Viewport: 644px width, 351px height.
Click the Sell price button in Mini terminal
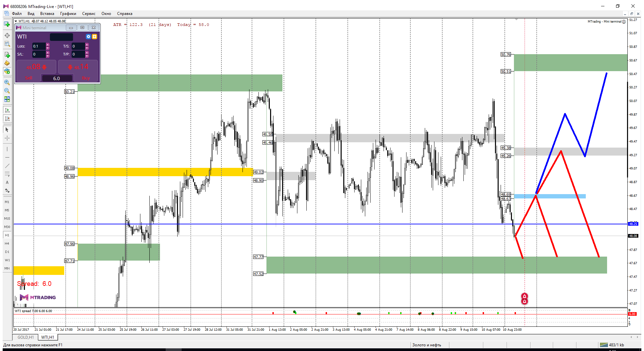[36, 67]
